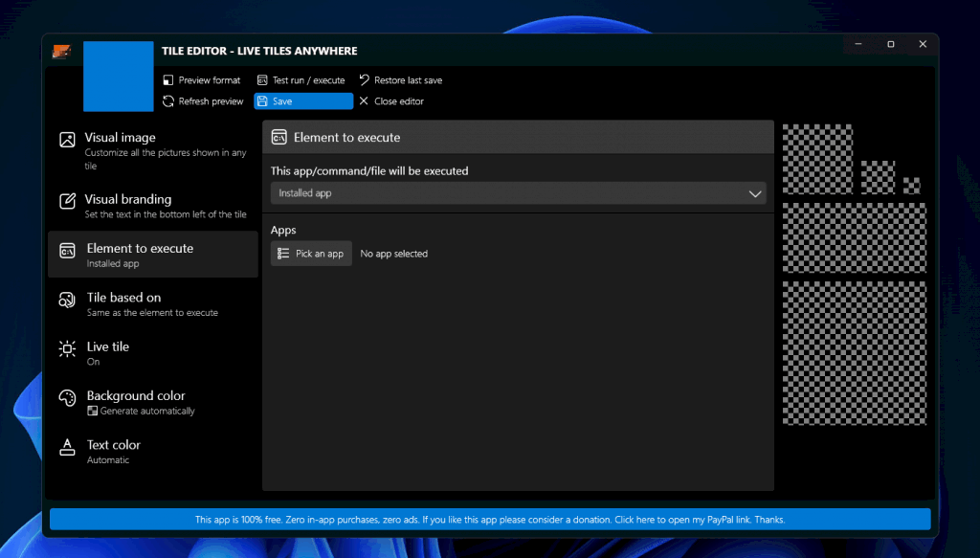Click the blue tile color preview
Image resolution: width=980 pixels, height=558 pixels.
click(118, 77)
